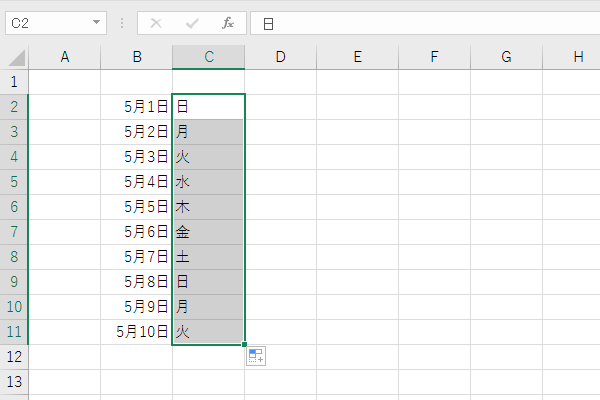Select column F header
This screenshot has width=600, height=400.
pos(434,57)
